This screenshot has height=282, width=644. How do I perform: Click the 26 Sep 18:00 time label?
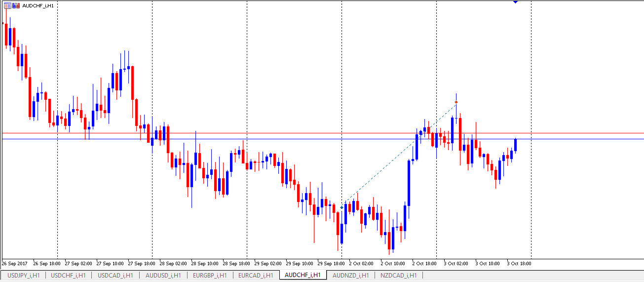46,264
